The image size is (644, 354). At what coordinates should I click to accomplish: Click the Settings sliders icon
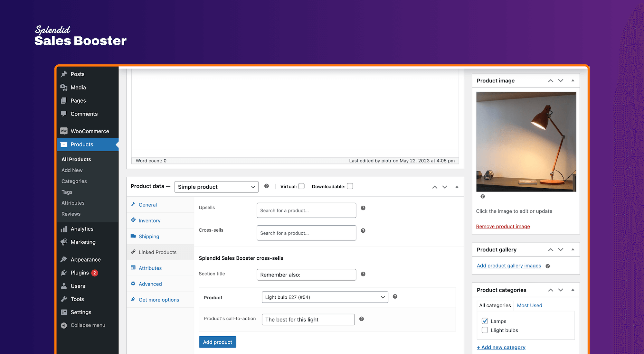coord(64,312)
